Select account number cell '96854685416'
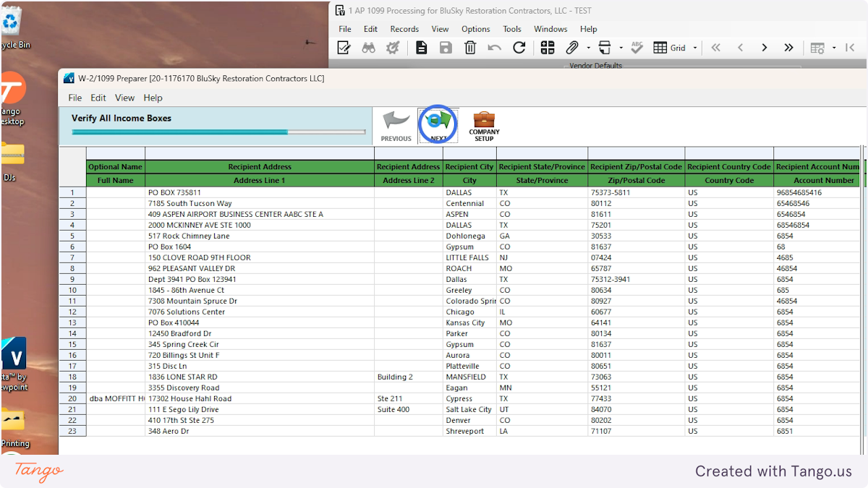Screen dimensions: 868x488 tap(819, 193)
